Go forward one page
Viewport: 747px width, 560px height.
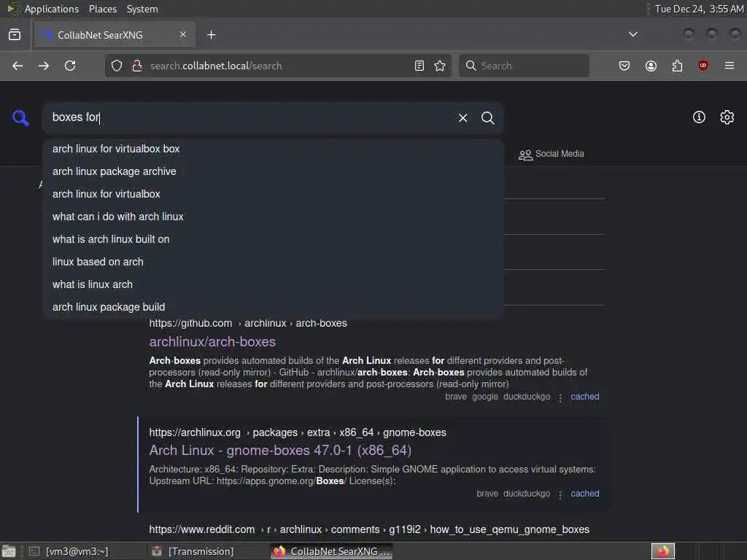(44, 66)
